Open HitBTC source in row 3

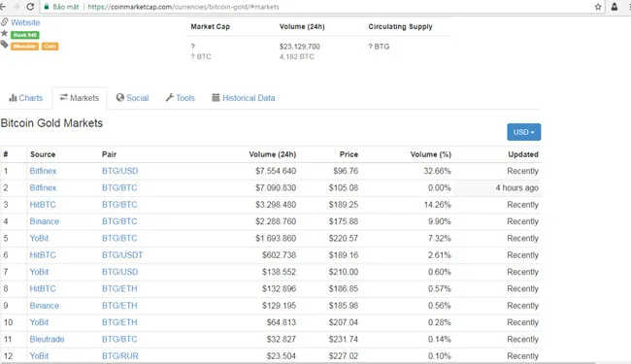(43, 205)
